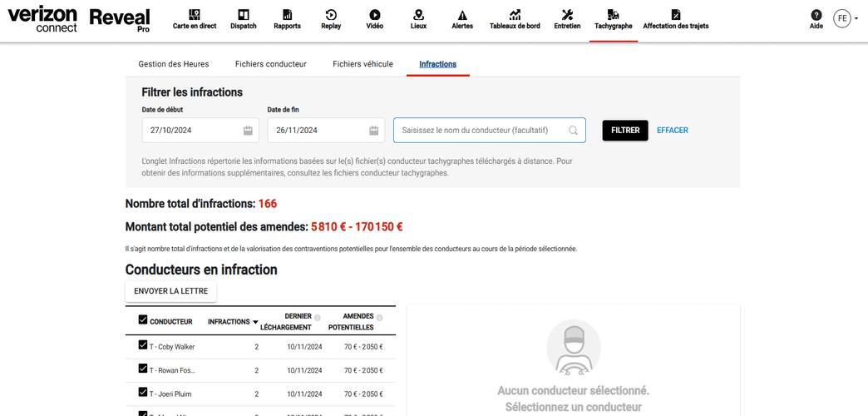The image size is (868, 416).
Task: Click total infractions value 166
Action: pos(268,204)
